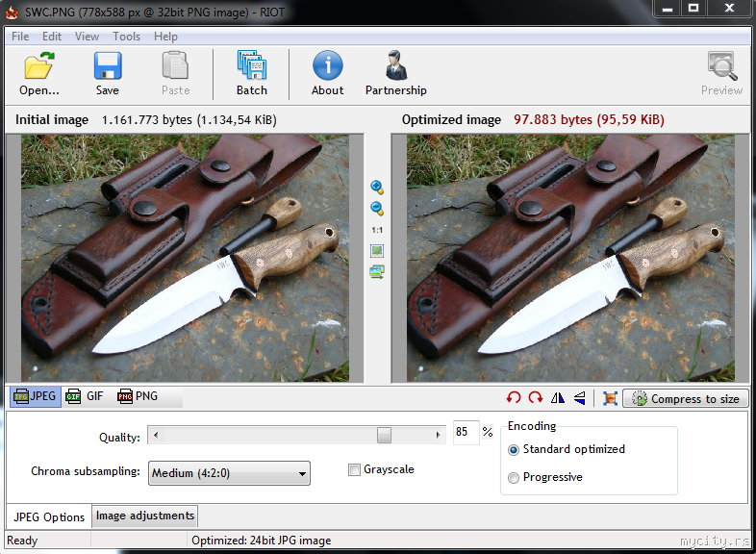
Task: Set zoom to 1:1 actual size
Action: (x=377, y=230)
